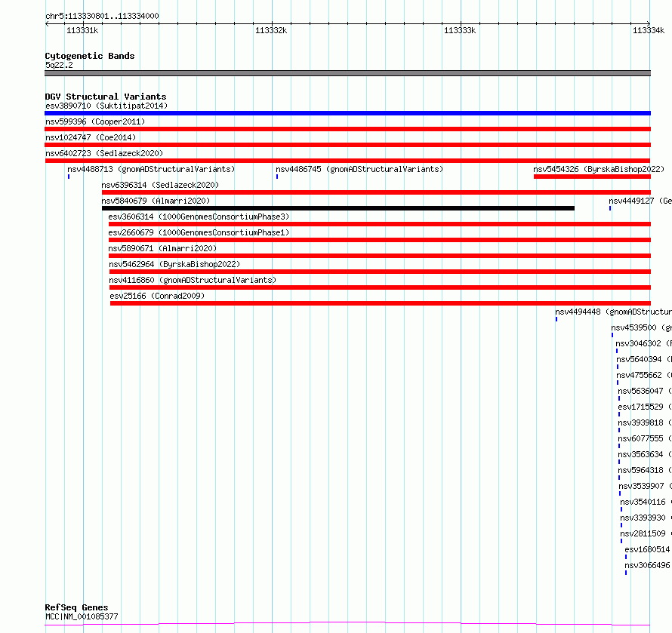Click the nsv4488713 gnomAD variant label

151,169
